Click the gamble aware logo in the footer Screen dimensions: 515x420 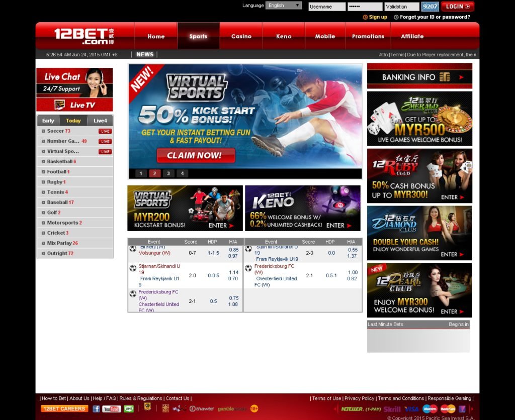pos(232,409)
